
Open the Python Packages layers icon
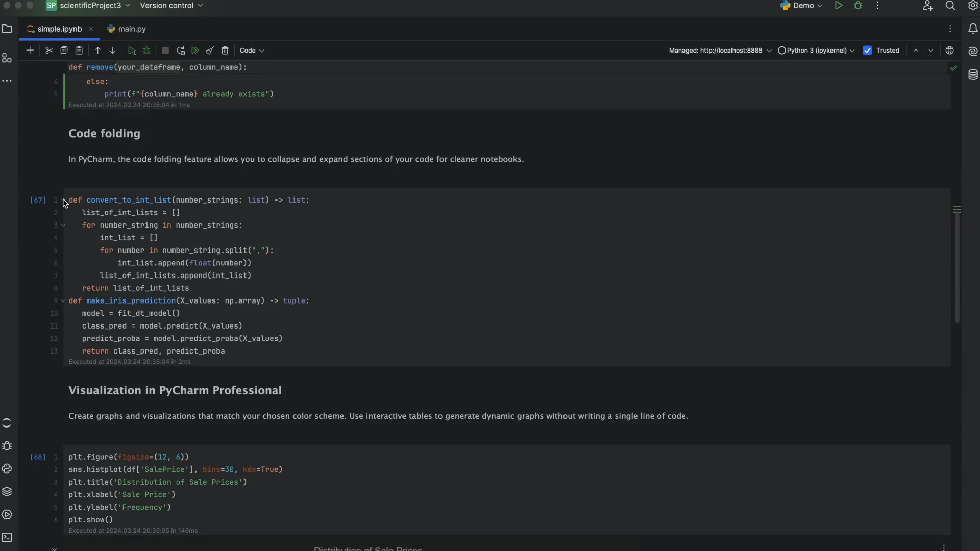click(7, 492)
